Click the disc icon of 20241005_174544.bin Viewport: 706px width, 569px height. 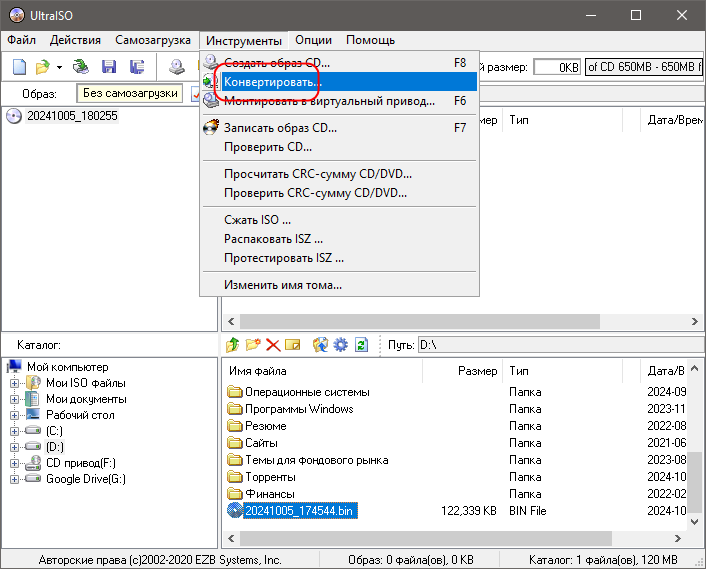click(x=235, y=510)
